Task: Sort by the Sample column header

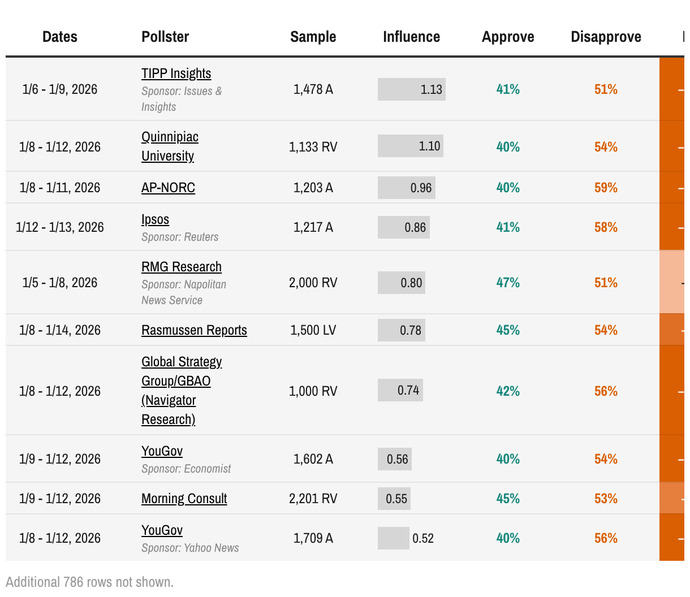Action: (x=313, y=37)
